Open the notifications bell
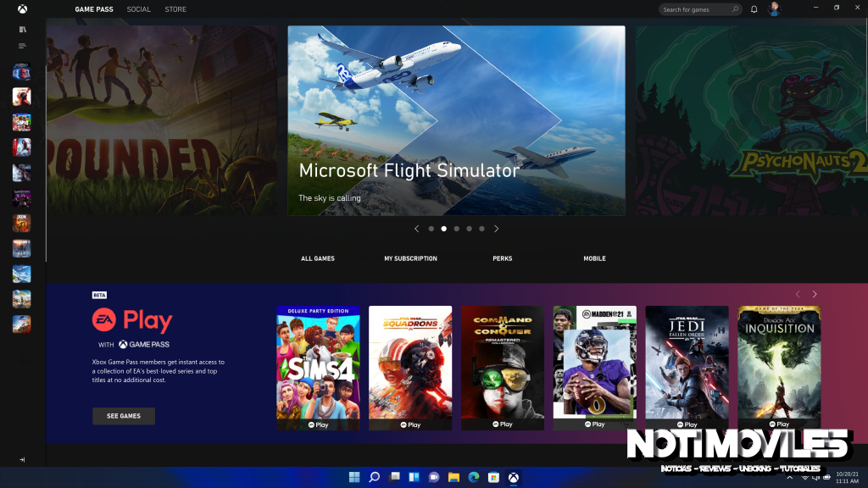The height and width of the screenshot is (488, 868). [754, 8]
